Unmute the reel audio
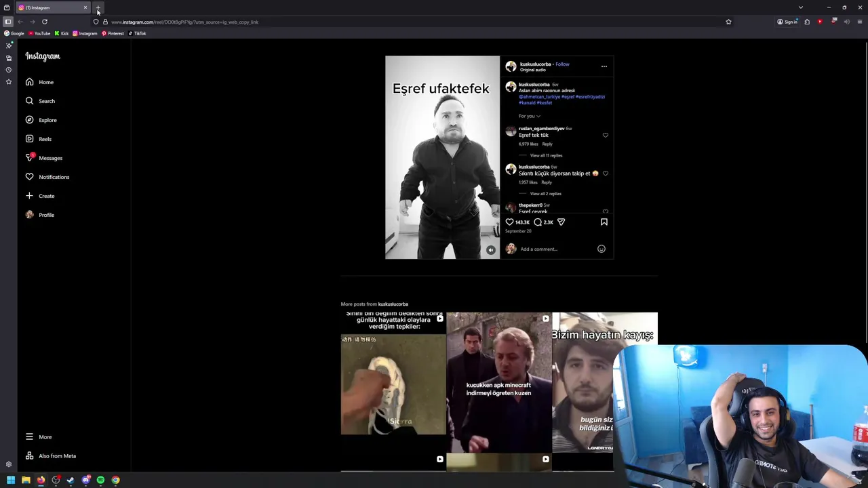Image resolution: width=868 pixels, height=488 pixels. (x=491, y=250)
